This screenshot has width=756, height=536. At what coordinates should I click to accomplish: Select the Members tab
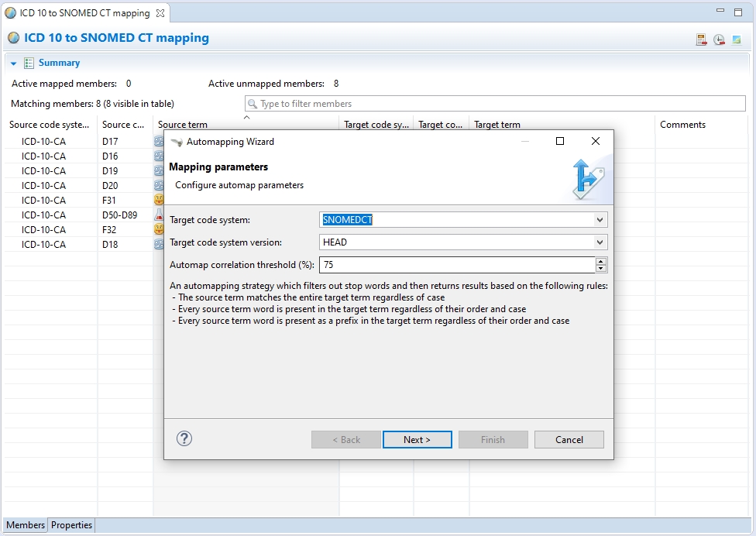tap(26, 525)
